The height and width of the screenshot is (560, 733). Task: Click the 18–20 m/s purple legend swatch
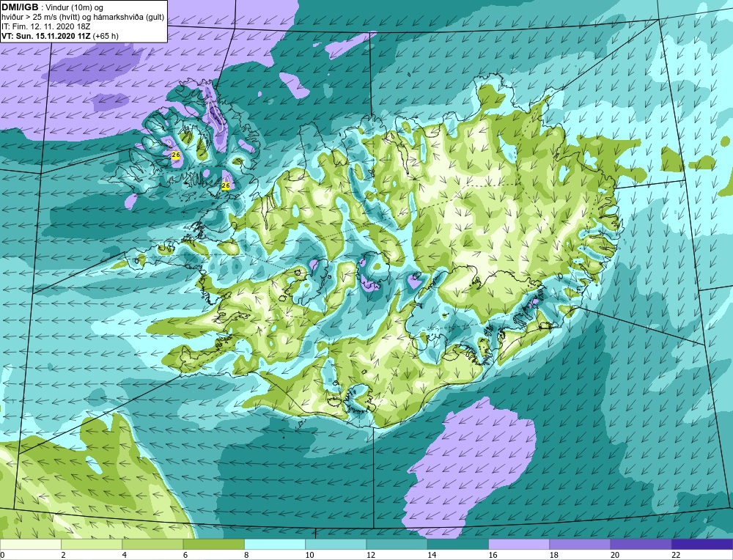[580, 544]
